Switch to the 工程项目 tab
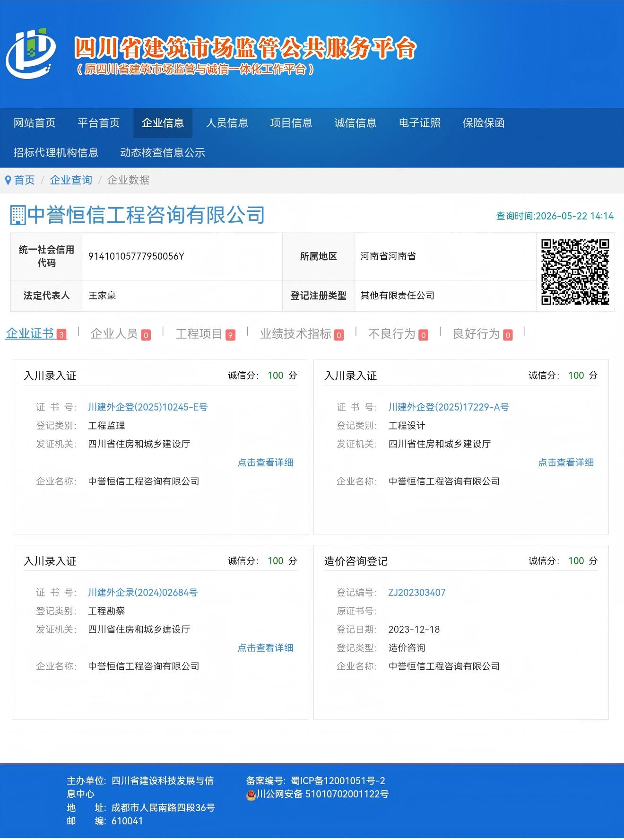The width and height of the screenshot is (624, 840). point(205,334)
